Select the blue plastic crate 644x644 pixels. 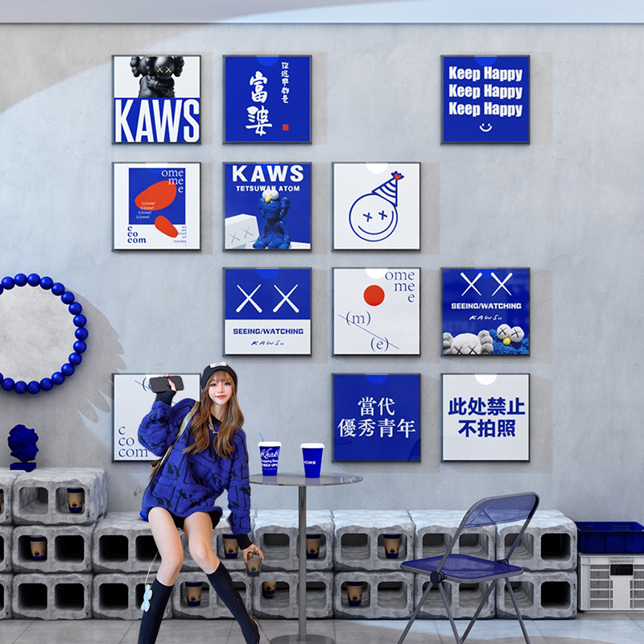609,538
